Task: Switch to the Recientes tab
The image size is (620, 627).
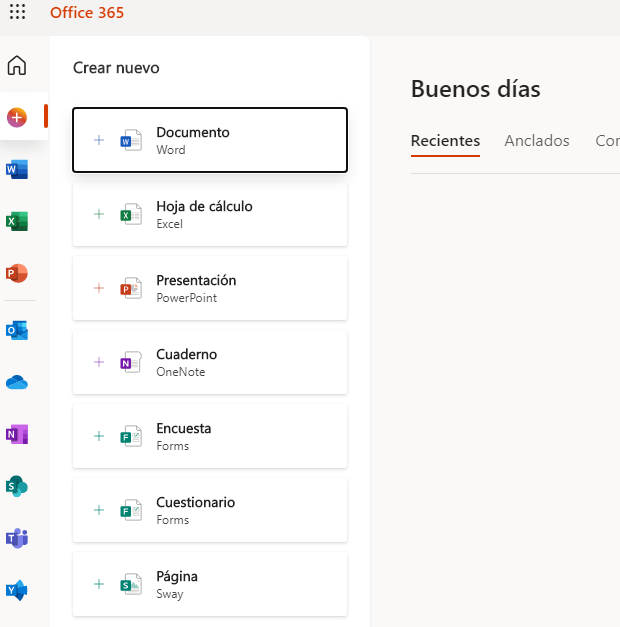Action: (x=445, y=141)
